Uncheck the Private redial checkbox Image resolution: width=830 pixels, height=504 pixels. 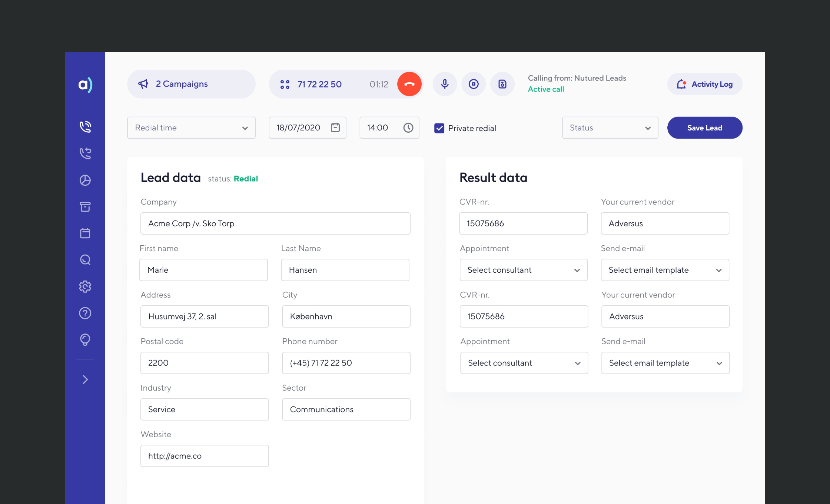[439, 128]
